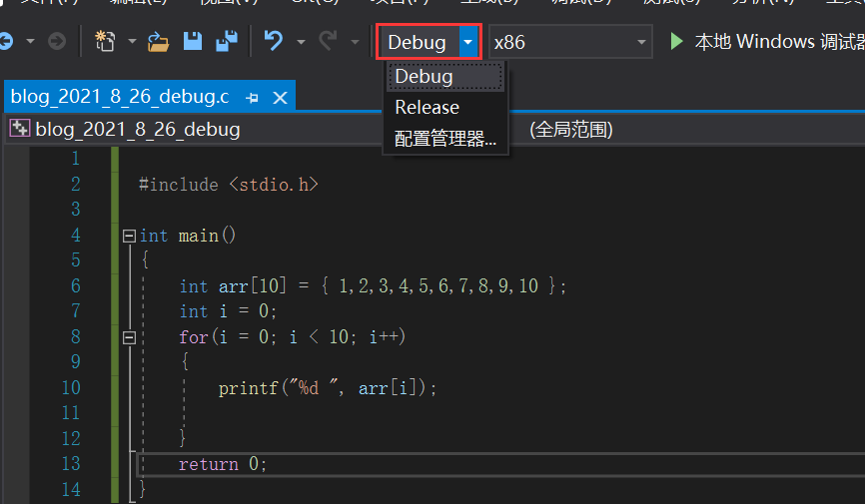Open the navigate backward history dropdown

[x=30, y=41]
